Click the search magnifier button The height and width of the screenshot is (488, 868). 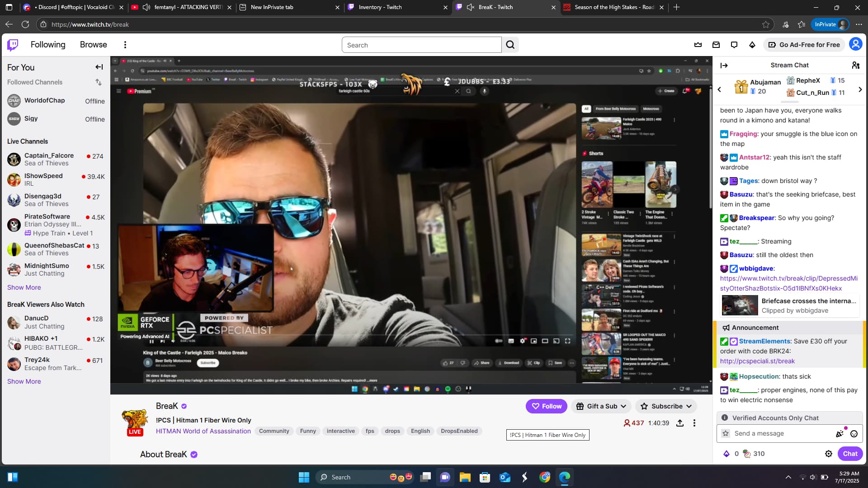pos(510,45)
